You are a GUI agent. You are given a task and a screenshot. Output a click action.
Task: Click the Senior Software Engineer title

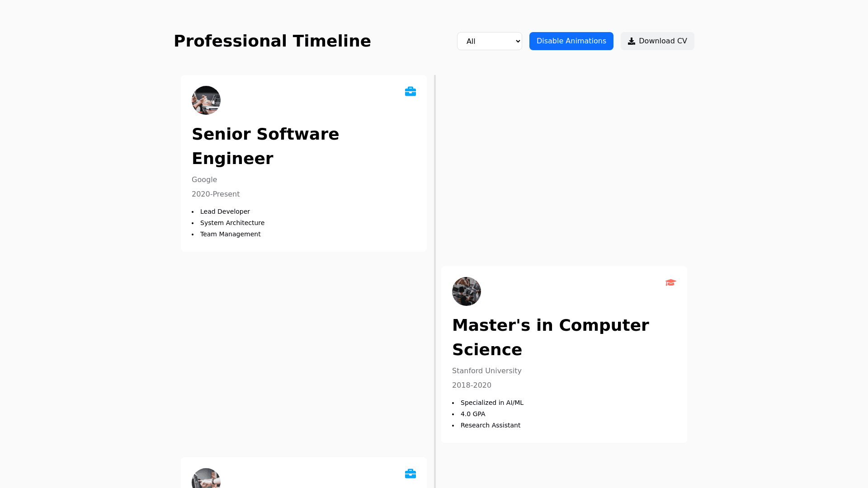(265, 146)
